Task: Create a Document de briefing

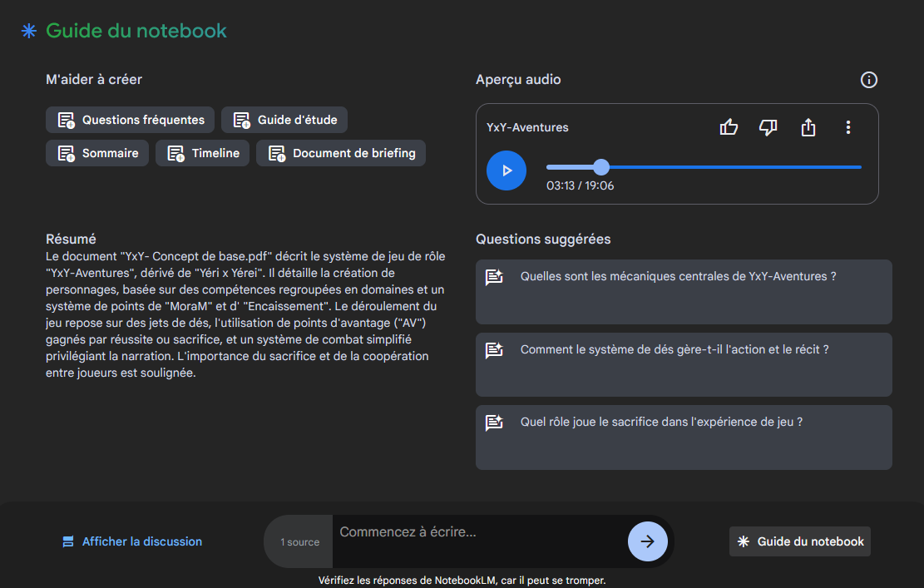Action: pyautogui.click(x=341, y=153)
